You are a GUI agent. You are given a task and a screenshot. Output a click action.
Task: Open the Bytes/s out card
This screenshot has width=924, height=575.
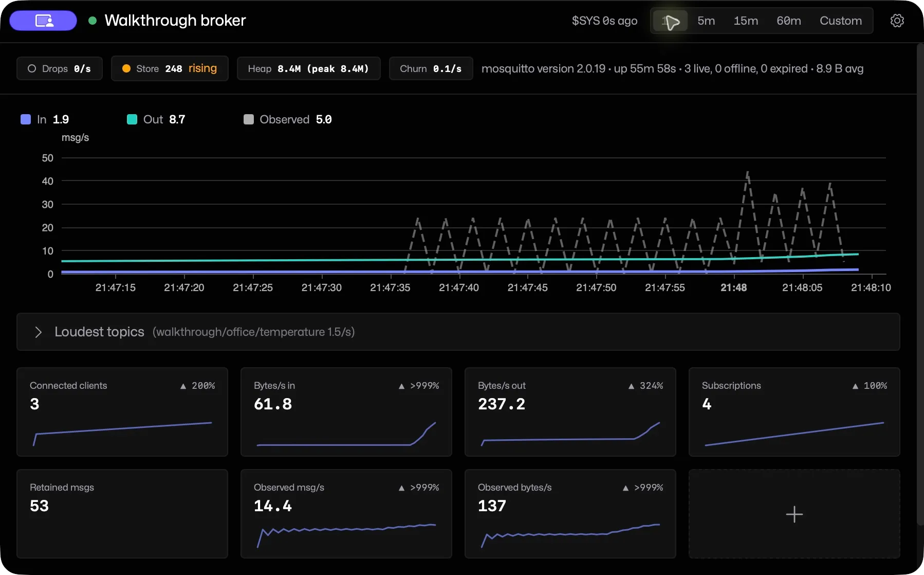pyautogui.click(x=570, y=412)
